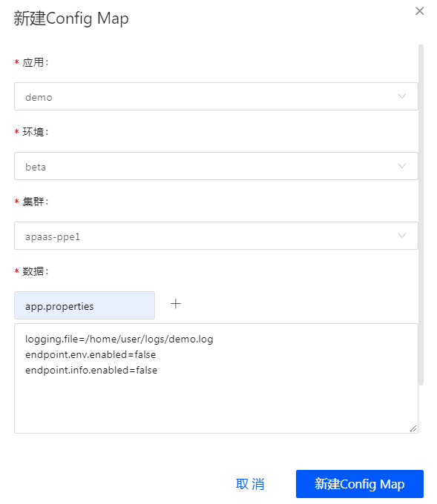
Task: Click the 集群 field label
Action: point(35,202)
